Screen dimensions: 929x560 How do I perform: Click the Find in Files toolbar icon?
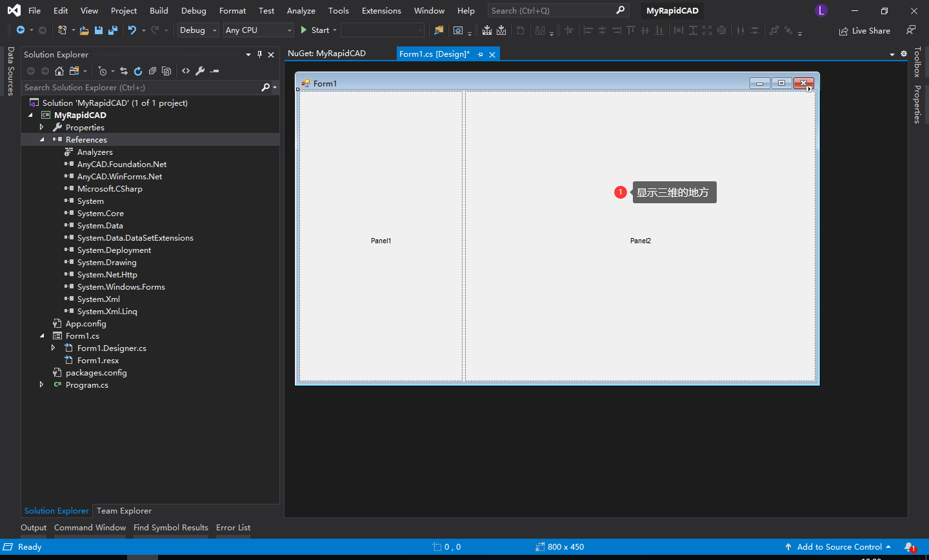coord(439,30)
